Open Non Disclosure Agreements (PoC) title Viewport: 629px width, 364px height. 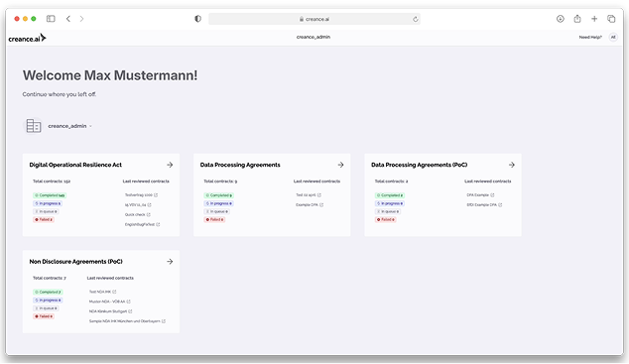[x=75, y=262]
